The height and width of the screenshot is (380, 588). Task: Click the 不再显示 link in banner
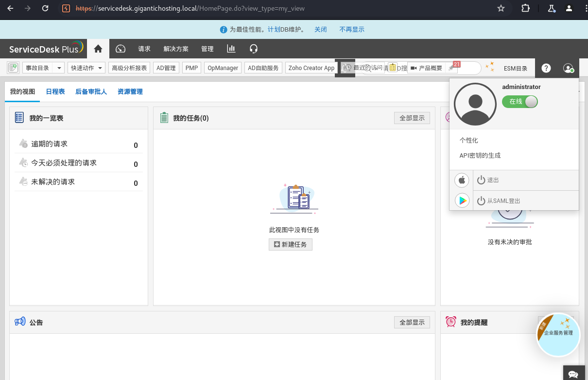352,29
